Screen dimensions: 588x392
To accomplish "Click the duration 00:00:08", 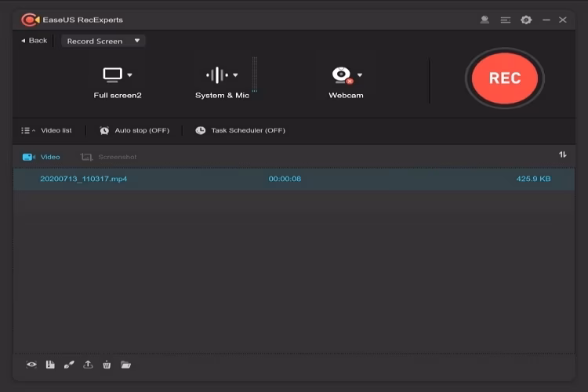I will coord(285,179).
